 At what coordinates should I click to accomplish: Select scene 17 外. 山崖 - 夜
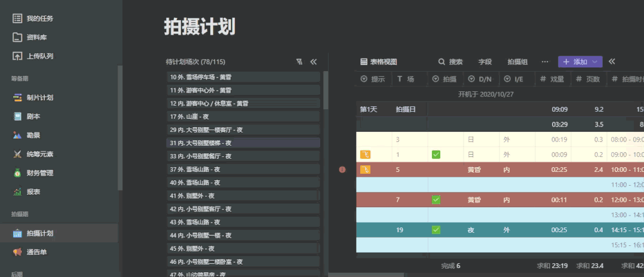[x=243, y=116]
